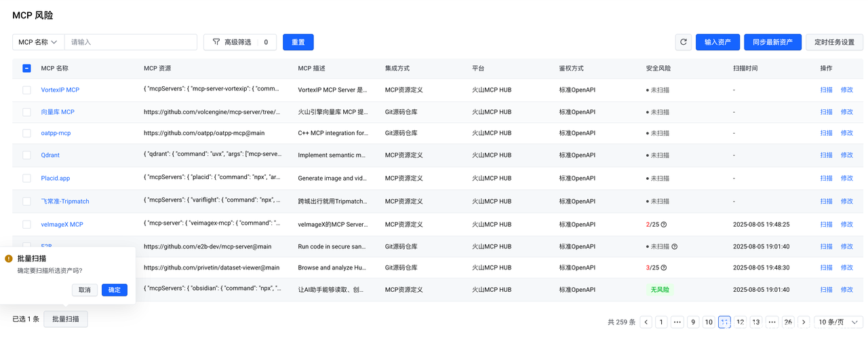Confirm batch scan with 确定 button

tap(115, 290)
